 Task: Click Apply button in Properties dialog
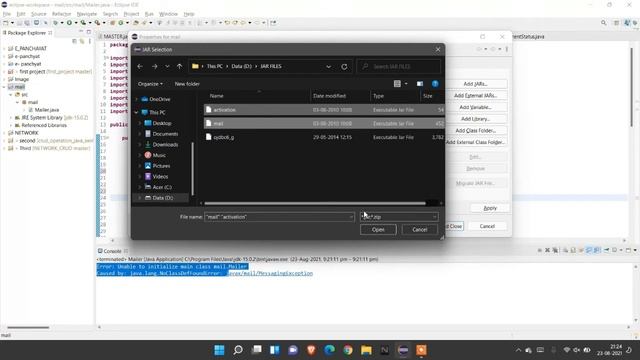[x=490, y=208]
